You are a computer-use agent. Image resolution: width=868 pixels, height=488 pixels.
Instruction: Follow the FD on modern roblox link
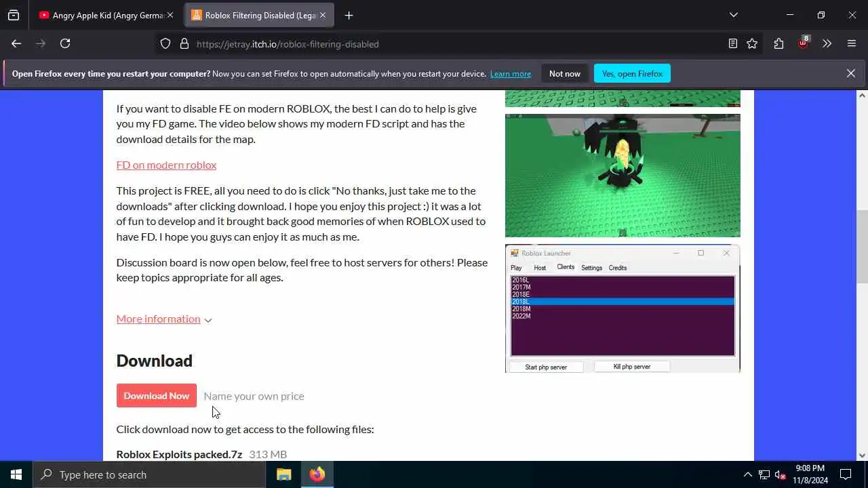click(x=166, y=165)
